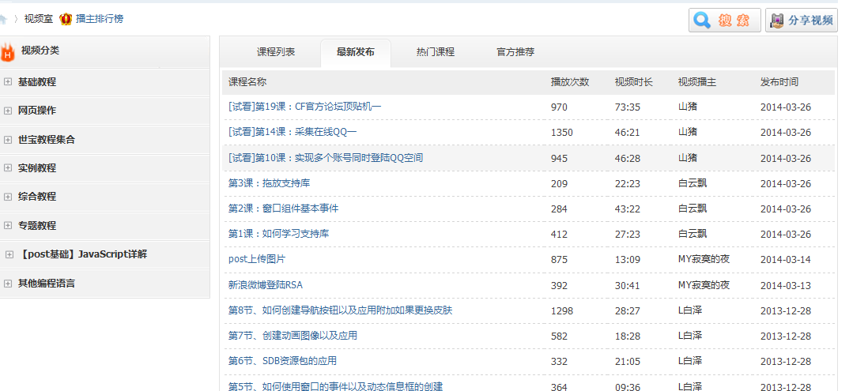The width and height of the screenshot is (868, 391).
Task: Click the 视频播主 column header
Action: pyautogui.click(x=697, y=82)
